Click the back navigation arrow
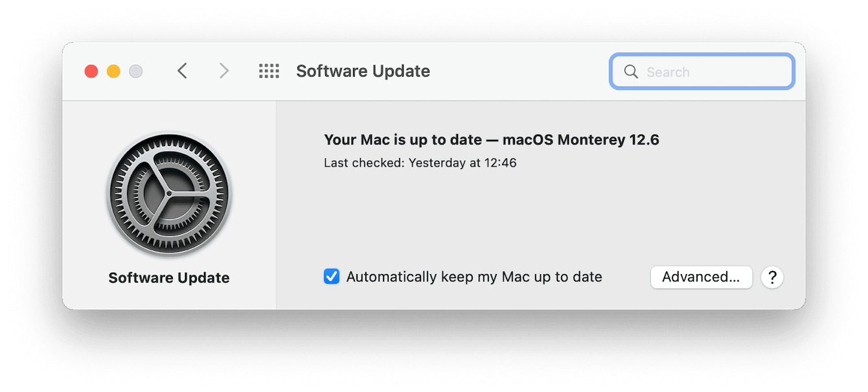Image resolution: width=868 pixels, height=392 pixels. pyautogui.click(x=182, y=71)
